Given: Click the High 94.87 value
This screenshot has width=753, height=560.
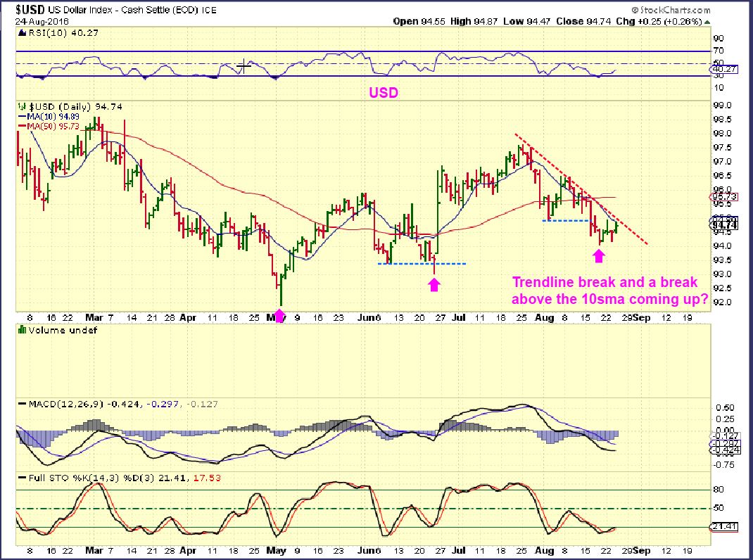Looking at the screenshot, I should tap(474, 22).
